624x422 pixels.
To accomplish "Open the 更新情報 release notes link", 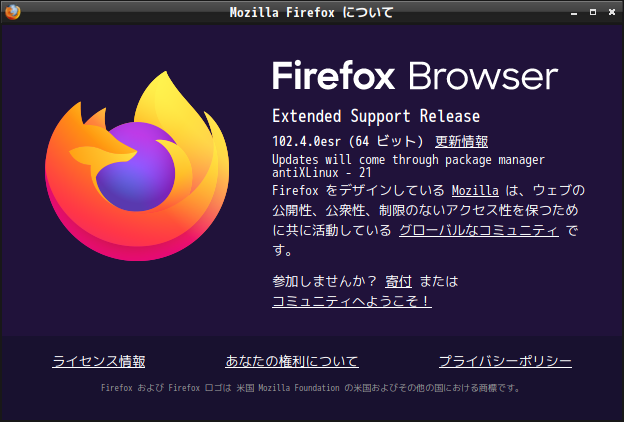I will [x=461, y=141].
